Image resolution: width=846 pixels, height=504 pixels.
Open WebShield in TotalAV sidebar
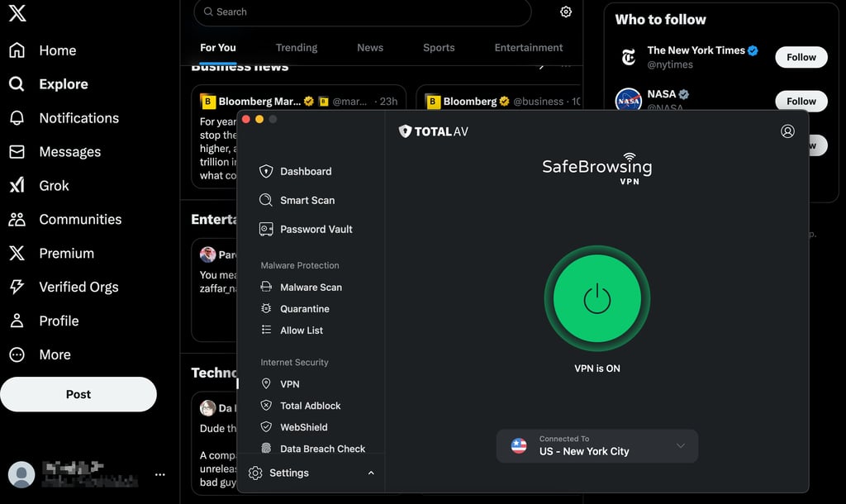click(294, 427)
